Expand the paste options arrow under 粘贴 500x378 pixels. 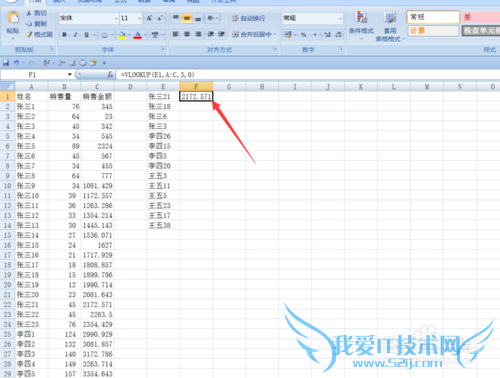click(x=13, y=39)
